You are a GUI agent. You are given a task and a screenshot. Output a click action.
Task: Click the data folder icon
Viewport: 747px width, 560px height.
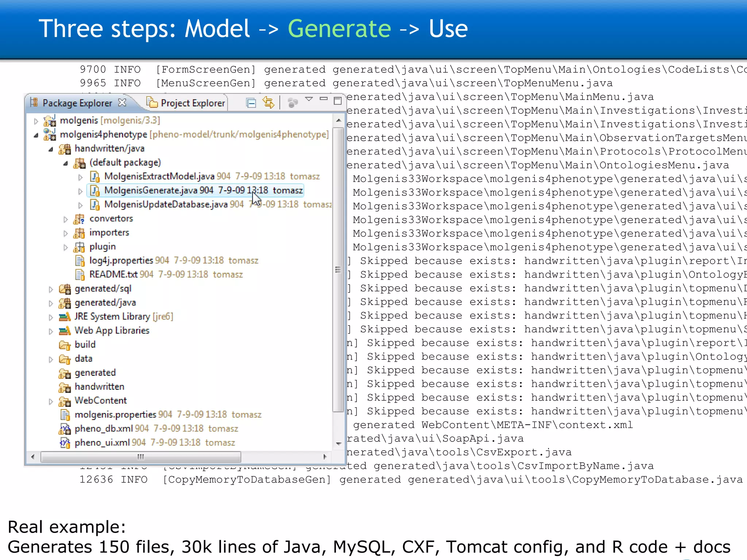65,359
